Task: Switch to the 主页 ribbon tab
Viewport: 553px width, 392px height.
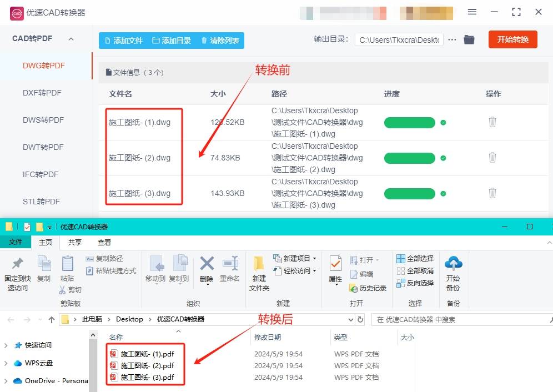Action: point(46,243)
